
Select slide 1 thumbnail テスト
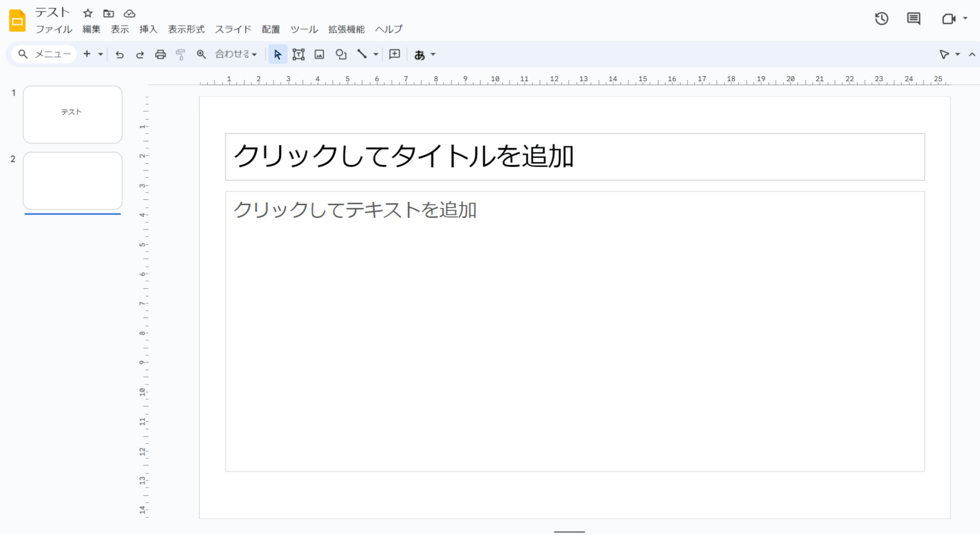(73, 115)
